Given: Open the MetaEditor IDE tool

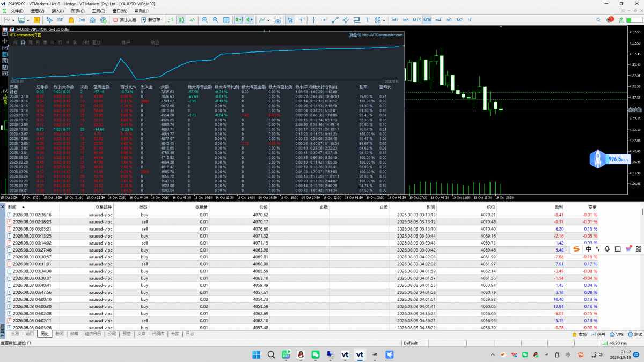Looking at the screenshot, I should (60, 20).
